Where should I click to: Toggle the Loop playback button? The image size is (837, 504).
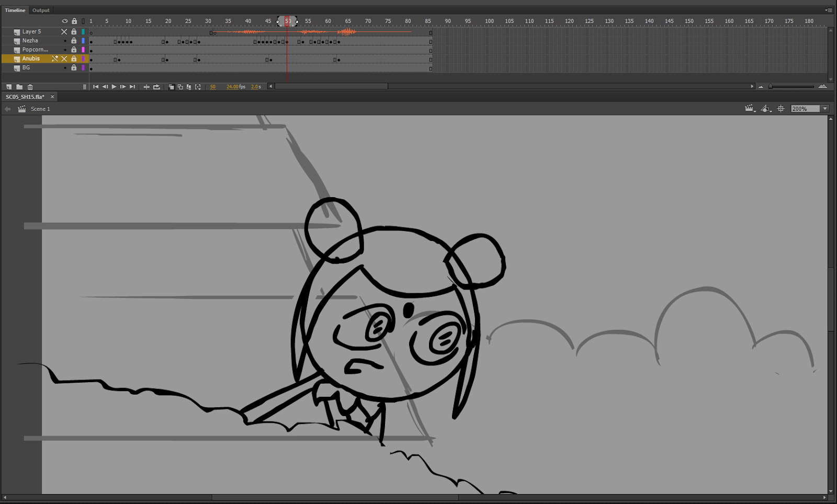click(x=156, y=87)
